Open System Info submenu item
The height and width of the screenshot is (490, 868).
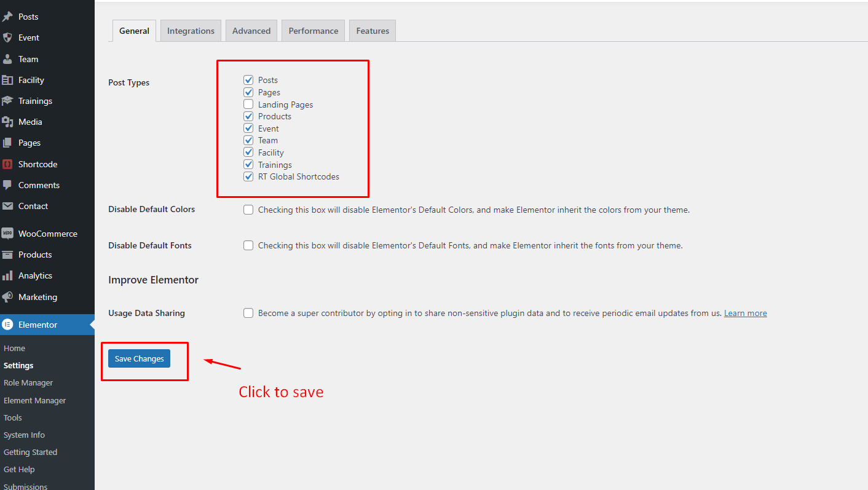[24, 435]
